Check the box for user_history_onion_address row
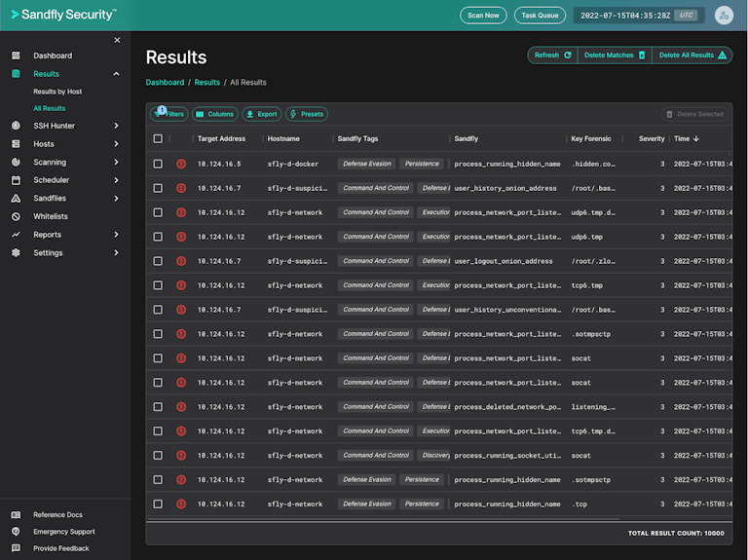748x560 pixels. pos(158,188)
